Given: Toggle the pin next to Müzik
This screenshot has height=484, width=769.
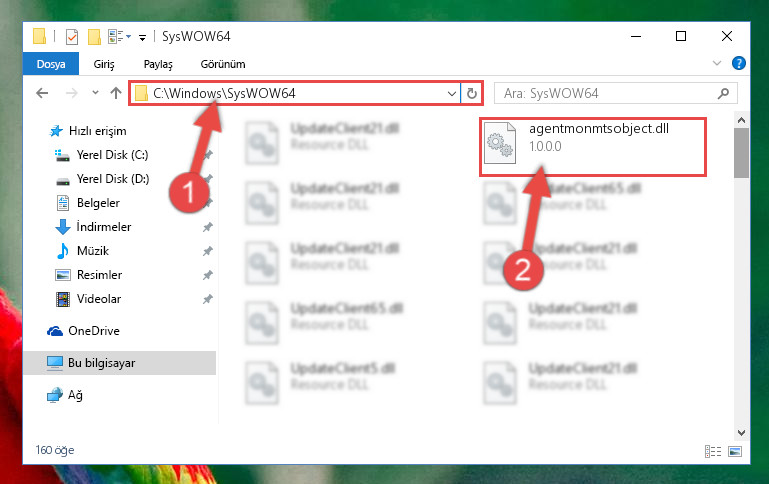Looking at the screenshot, I should [x=208, y=251].
